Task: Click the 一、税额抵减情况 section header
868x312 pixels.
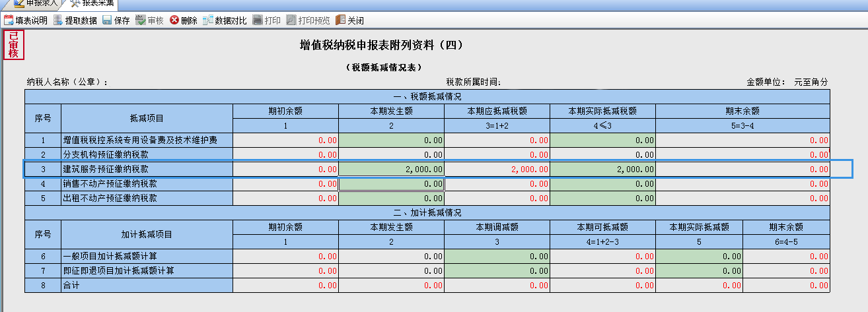Action: [427, 96]
